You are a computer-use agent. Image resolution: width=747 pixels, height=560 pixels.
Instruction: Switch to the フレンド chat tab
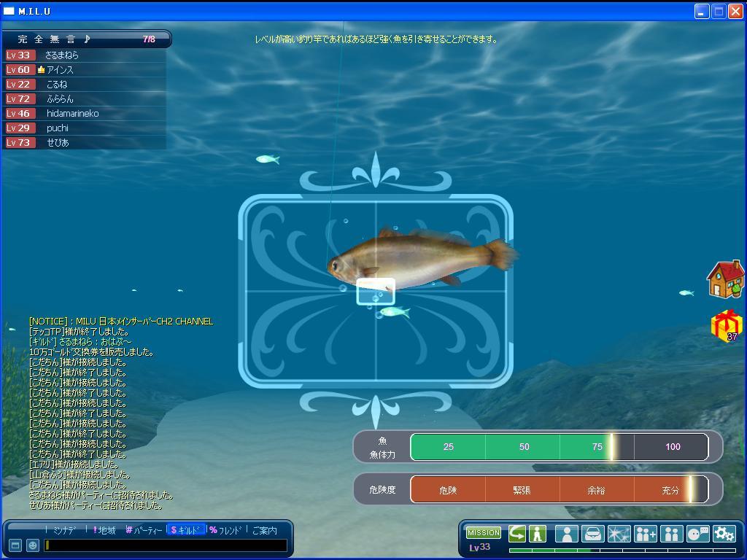coord(226,530)
